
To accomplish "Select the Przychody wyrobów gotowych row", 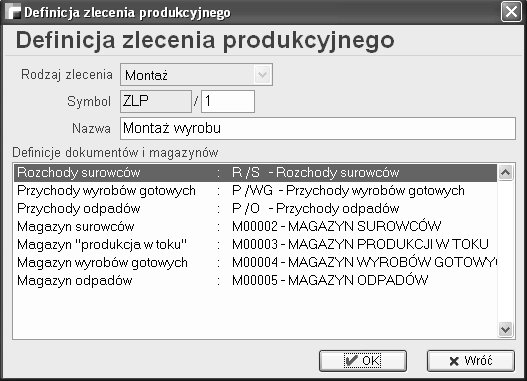I will [x=255, y=191].
